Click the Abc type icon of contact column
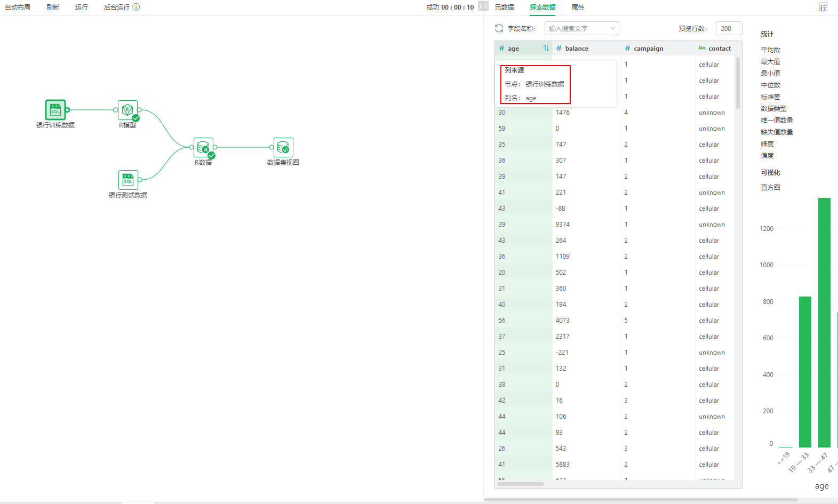Image resolution: width=838 pixels, height=504 pixels. pyautogui.click(x=702, y=48)
